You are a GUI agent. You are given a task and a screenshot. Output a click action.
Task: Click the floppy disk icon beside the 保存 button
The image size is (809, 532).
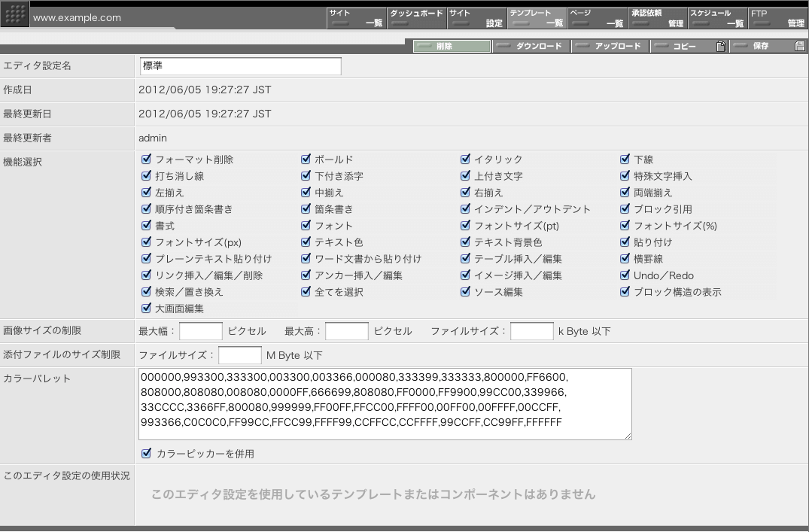pos(798,46)
